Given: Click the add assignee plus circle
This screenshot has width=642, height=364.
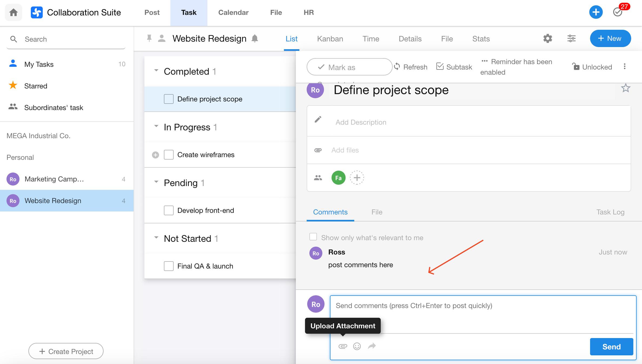Looking at the screenshot, I should [357, 178].
